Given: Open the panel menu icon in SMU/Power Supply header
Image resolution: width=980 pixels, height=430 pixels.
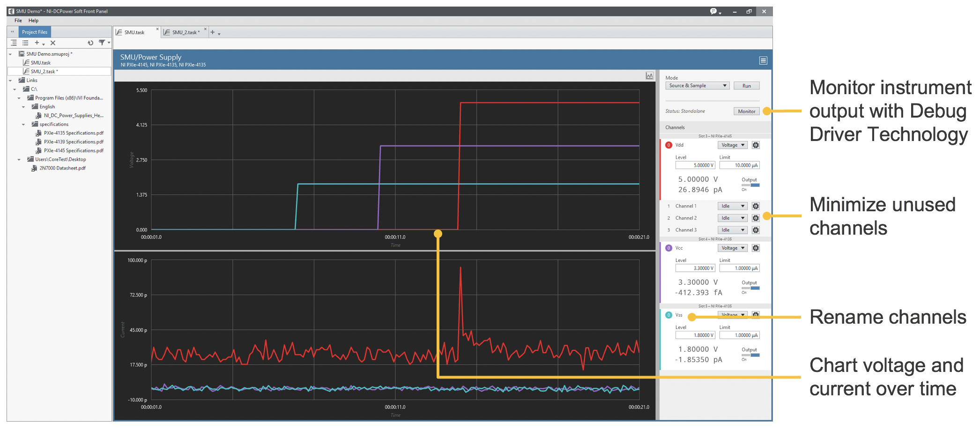Looking at the screenshot, I should coord(763,60).
